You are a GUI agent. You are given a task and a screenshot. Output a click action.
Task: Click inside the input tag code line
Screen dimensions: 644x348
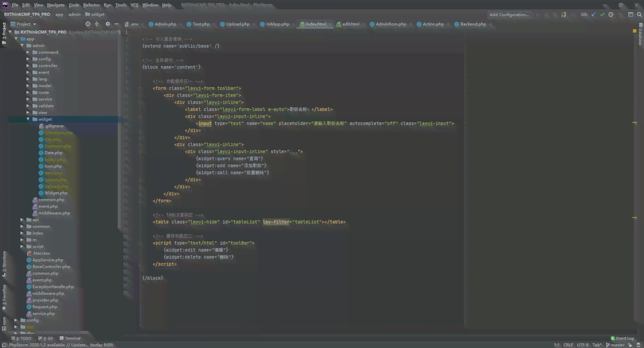point(325,124)
